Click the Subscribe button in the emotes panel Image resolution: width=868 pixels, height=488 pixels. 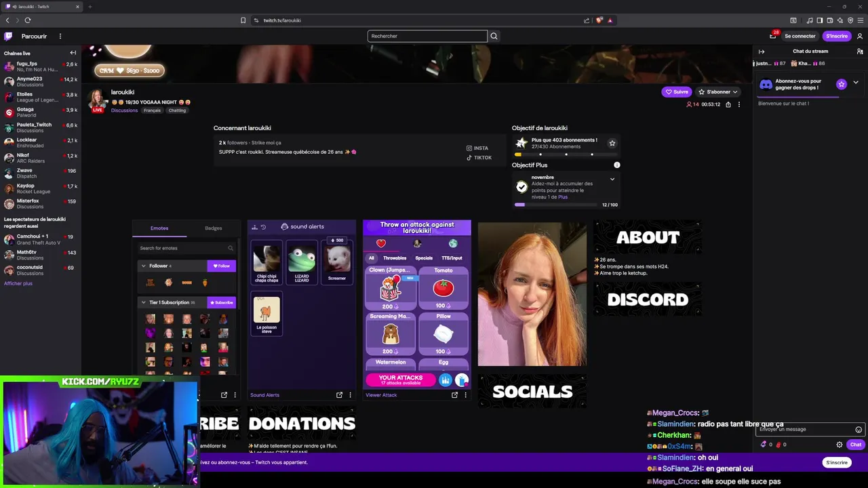221,302
